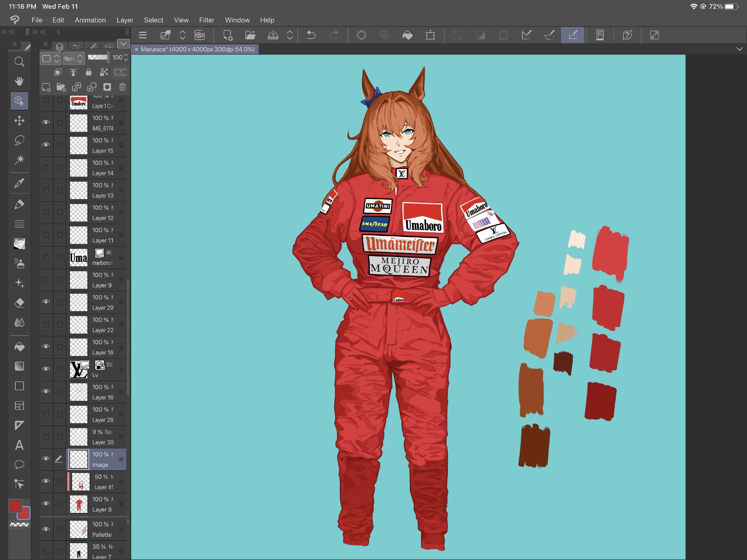Choose the Eyedropper tool
Screen dimensions: 747x560
(x=19, y=183)
